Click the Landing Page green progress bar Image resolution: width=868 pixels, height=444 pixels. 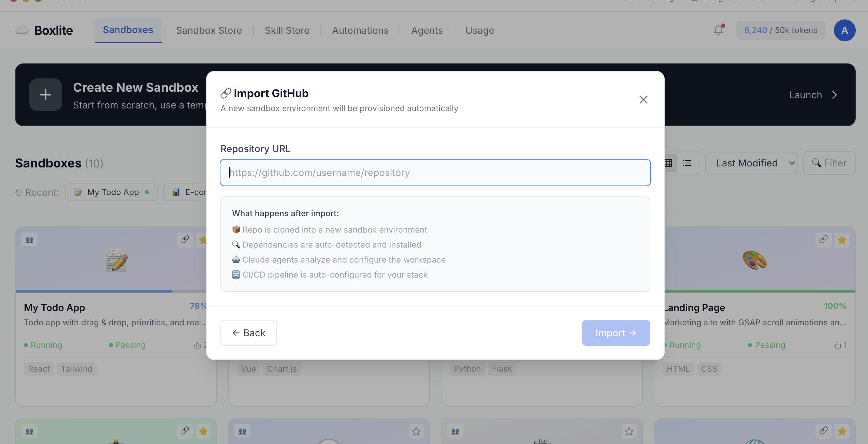click(760, 291)
